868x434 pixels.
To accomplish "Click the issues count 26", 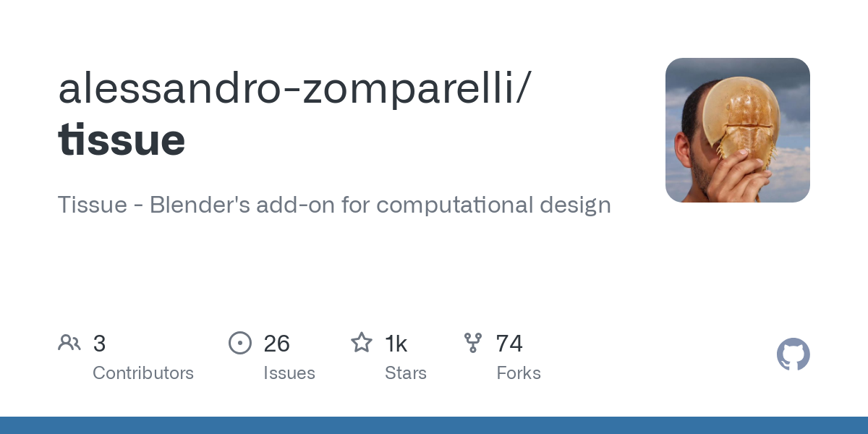I will click(x=277, y=344).
